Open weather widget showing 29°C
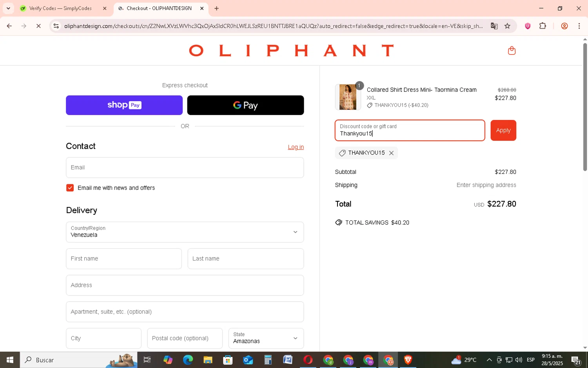Image resolution: width=588 pixels, height=368 pixels. [x=464, y=360]
